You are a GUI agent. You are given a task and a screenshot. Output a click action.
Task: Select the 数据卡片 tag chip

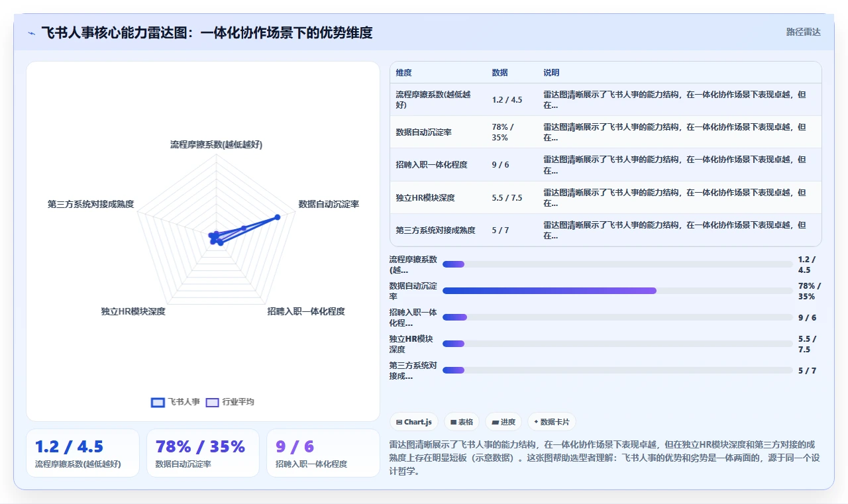point(551,422)
